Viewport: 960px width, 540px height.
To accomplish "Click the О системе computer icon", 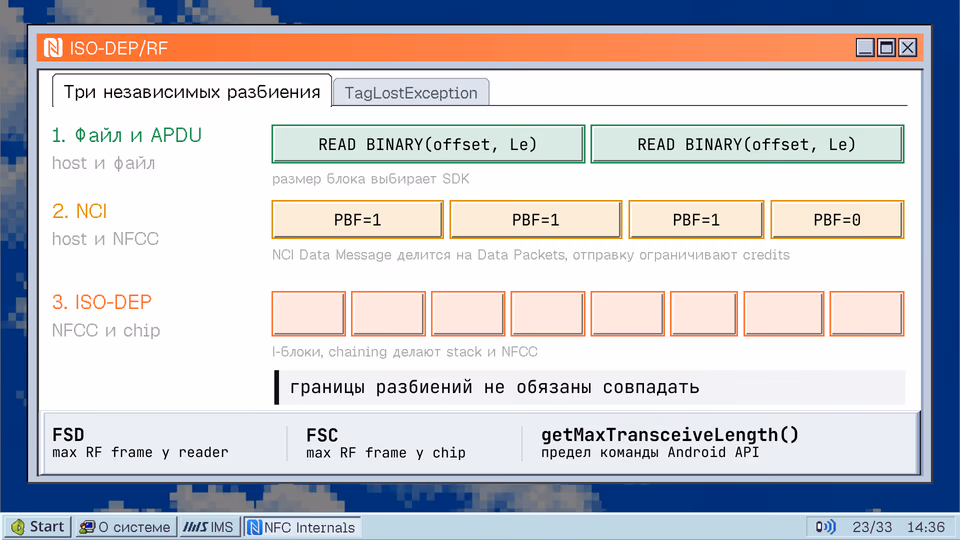I will click(88, 527).
